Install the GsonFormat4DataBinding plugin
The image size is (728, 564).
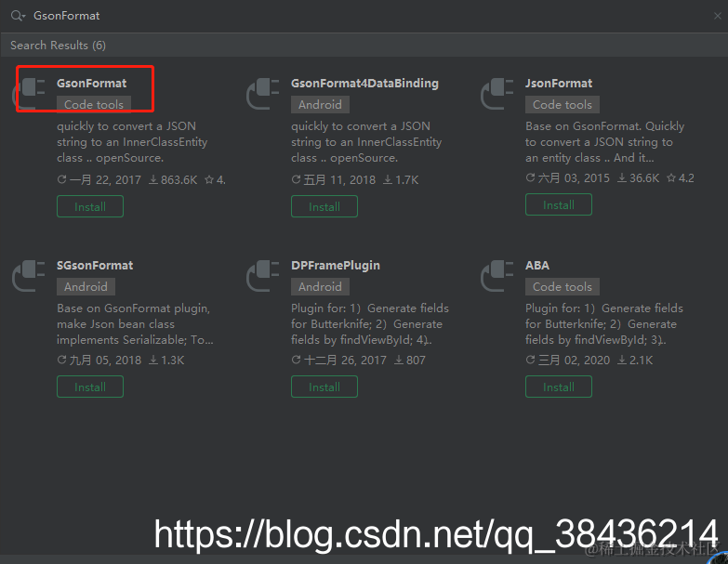pyautogui.click(x=324, y=206)
